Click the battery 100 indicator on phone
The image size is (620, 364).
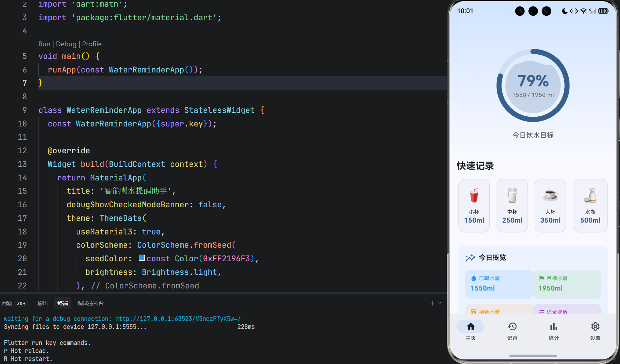click(604, 11)
